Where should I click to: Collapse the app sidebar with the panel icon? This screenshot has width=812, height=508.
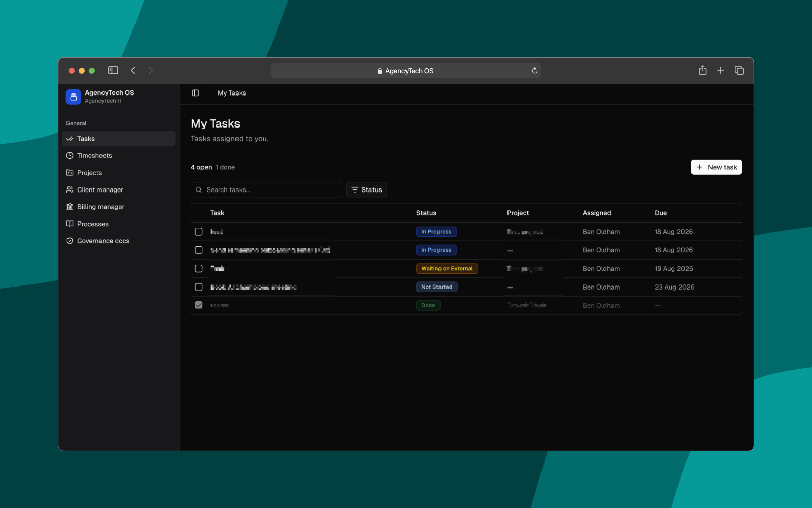(195, 93)
